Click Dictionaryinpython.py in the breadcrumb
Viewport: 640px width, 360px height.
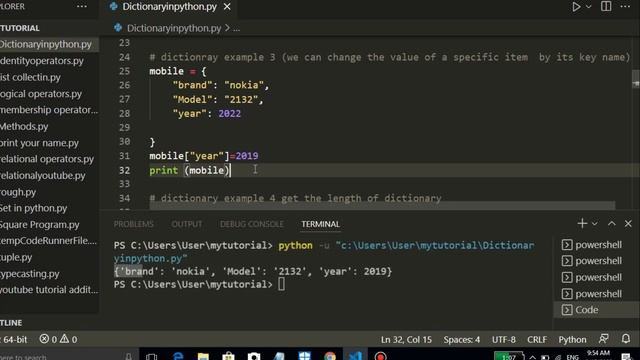point(173,28)
